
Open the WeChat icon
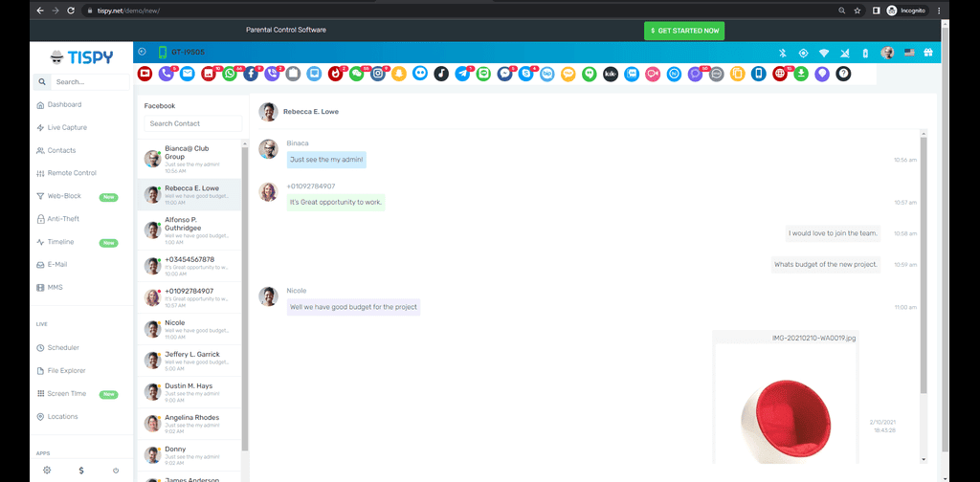[x=356, y=74]
